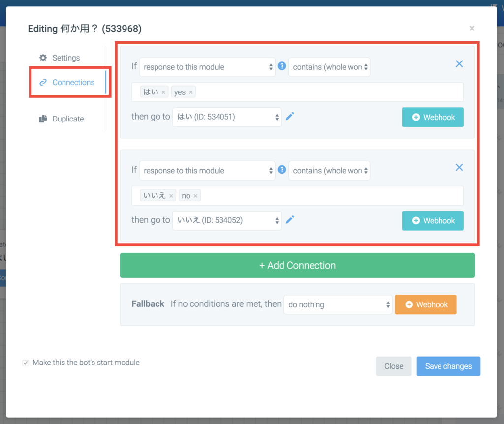Click the help icon in the first connection

pyautogui.click(x=282, y=66)
